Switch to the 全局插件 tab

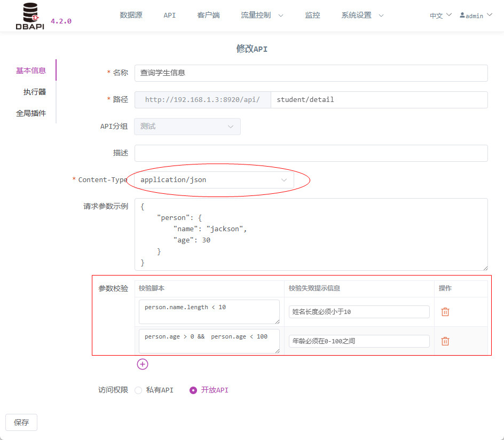pos(31,113)
